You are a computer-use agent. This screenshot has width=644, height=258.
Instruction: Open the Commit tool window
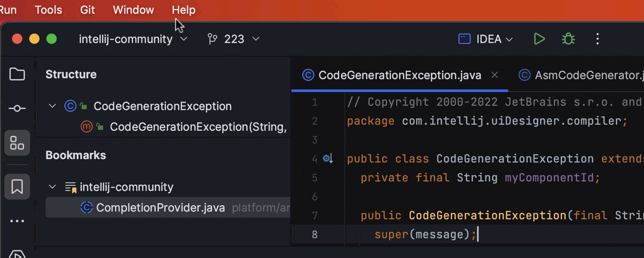(17, 108)
